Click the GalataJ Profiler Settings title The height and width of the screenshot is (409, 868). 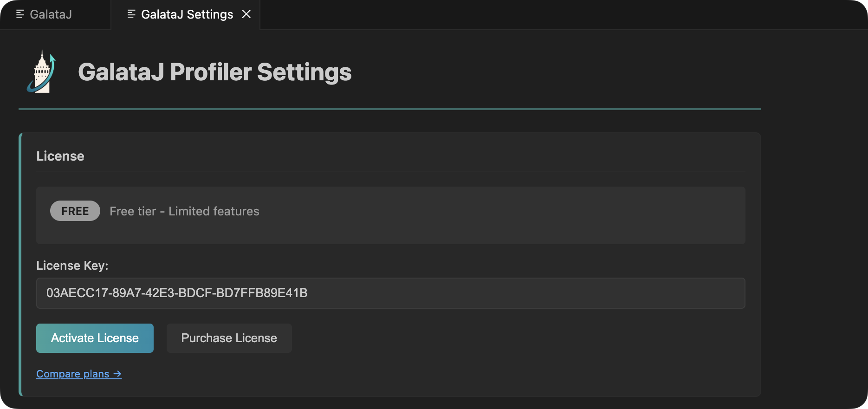[x=214, y=72]
